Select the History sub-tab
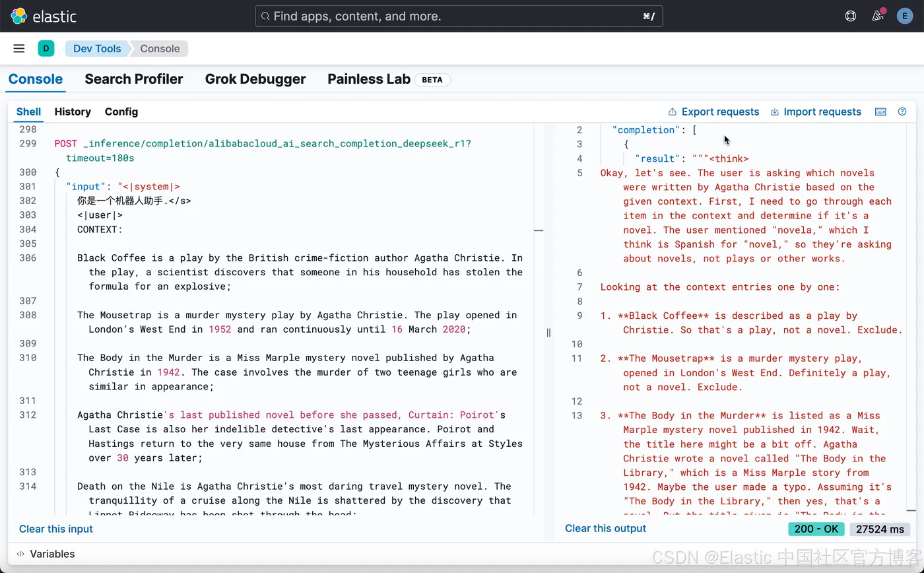This screenshot has height=573, width=924. click(73, 112)
